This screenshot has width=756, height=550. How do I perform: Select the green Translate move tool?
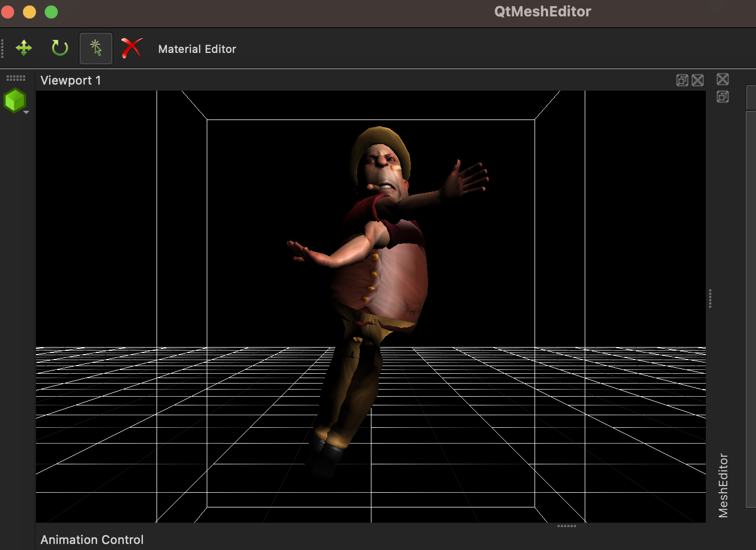[24, 49]
